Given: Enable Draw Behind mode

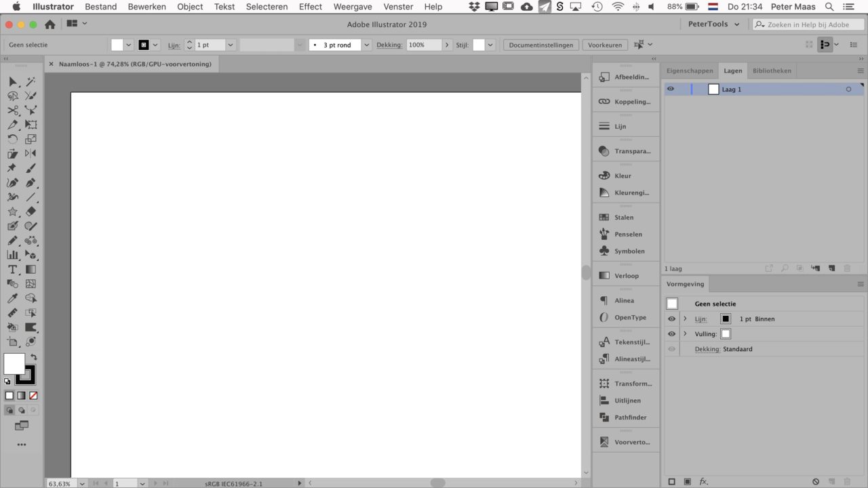Looking at the screenshot, I should coord(22,410).
